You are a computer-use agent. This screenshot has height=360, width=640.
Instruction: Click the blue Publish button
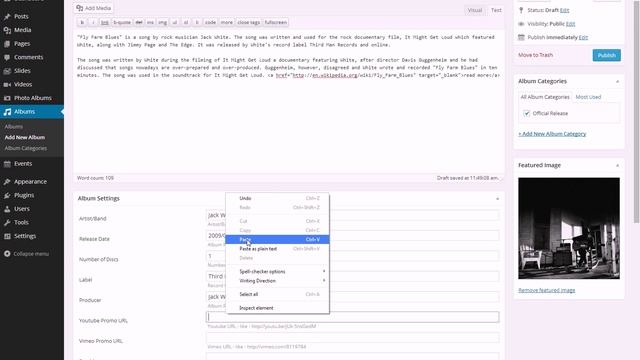607,55
